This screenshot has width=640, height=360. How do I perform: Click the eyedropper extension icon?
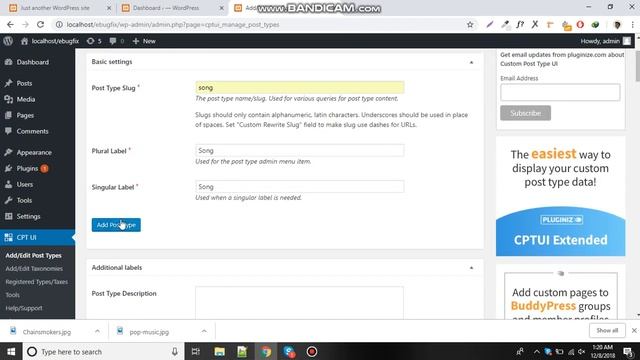pos(505,24)
